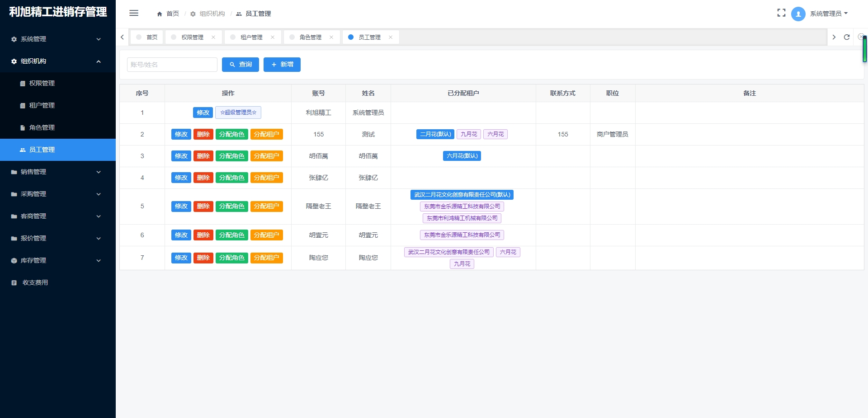Screen dimensions: 868x418
Task: Open 角色管理 in the sidebar
Action: click(x=58, y=127)
